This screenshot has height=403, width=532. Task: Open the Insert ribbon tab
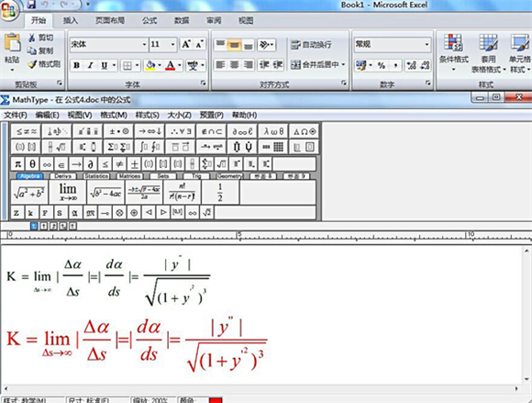coord(71,20)
